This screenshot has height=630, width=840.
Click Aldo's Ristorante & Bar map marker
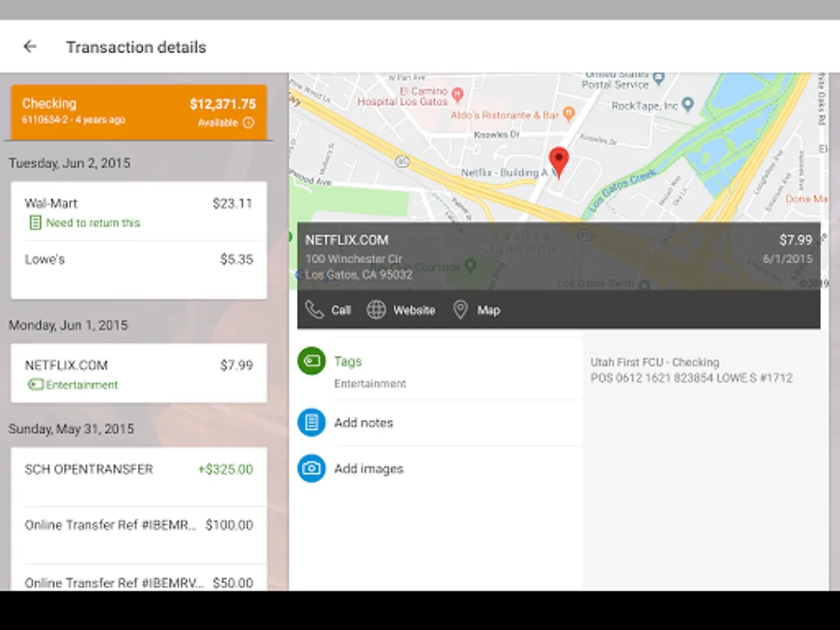568,112
